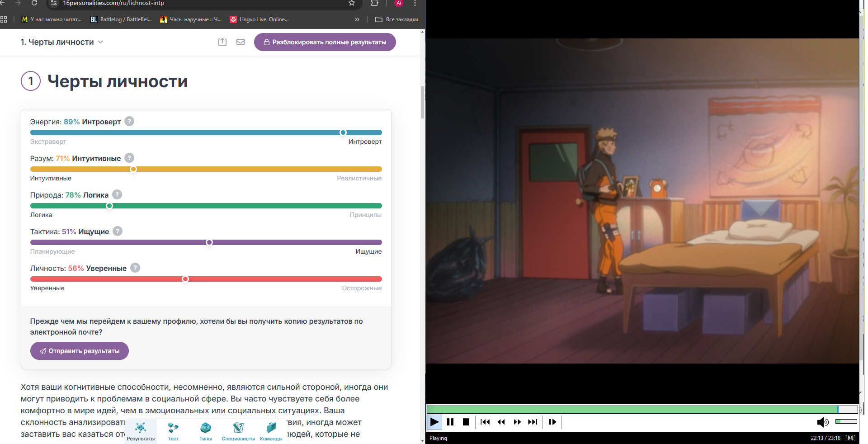Click 'Отправить результаты' button

coord(80,351)
